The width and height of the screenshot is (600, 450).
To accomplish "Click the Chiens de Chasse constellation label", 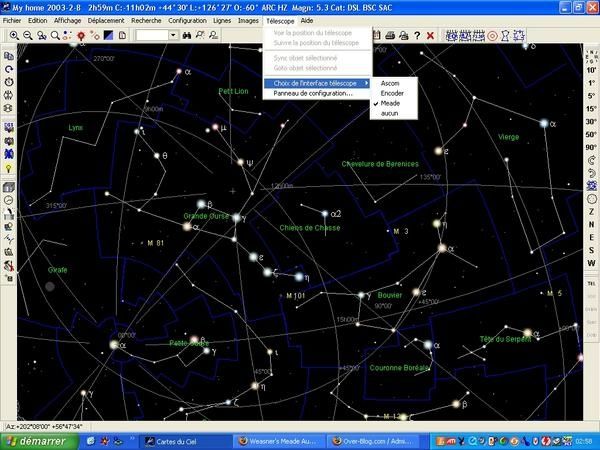I will [310, 228].
